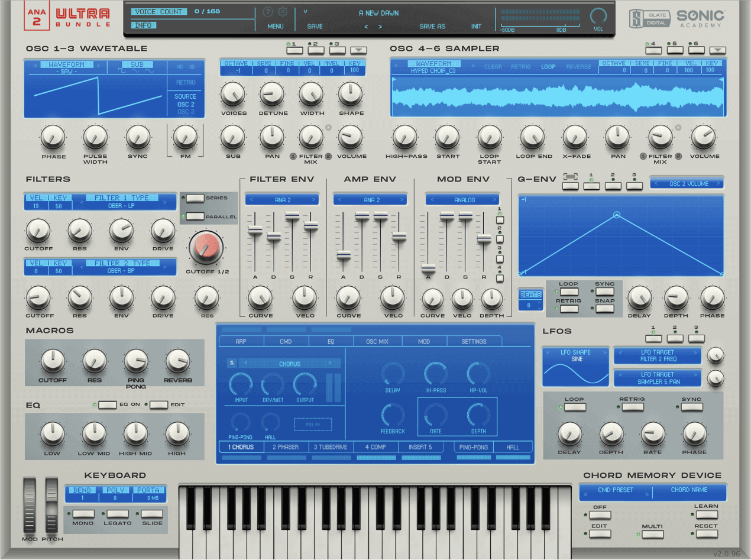Screen dimensions: 751x560
Task: Click the SAVE AS button
Action: [432, 27]
